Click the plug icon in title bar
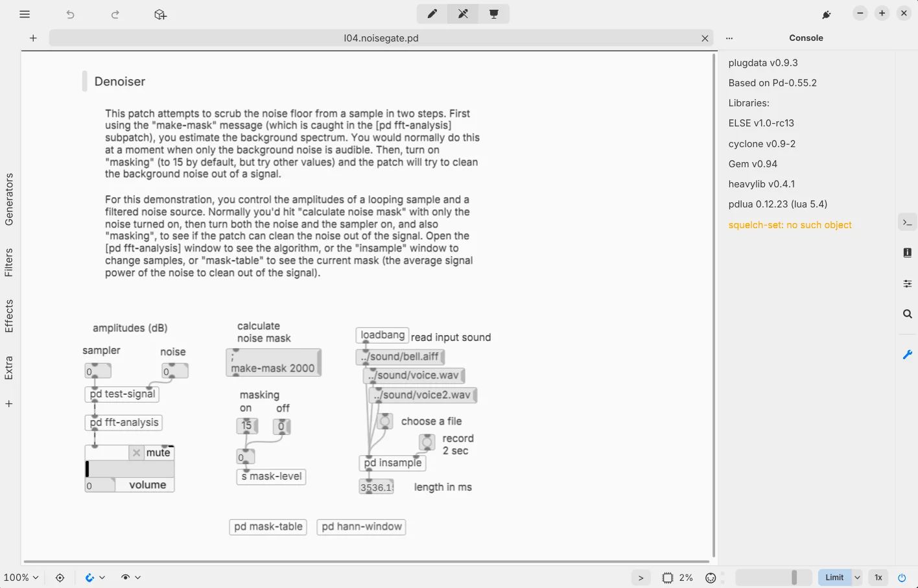 coord(827,14)
